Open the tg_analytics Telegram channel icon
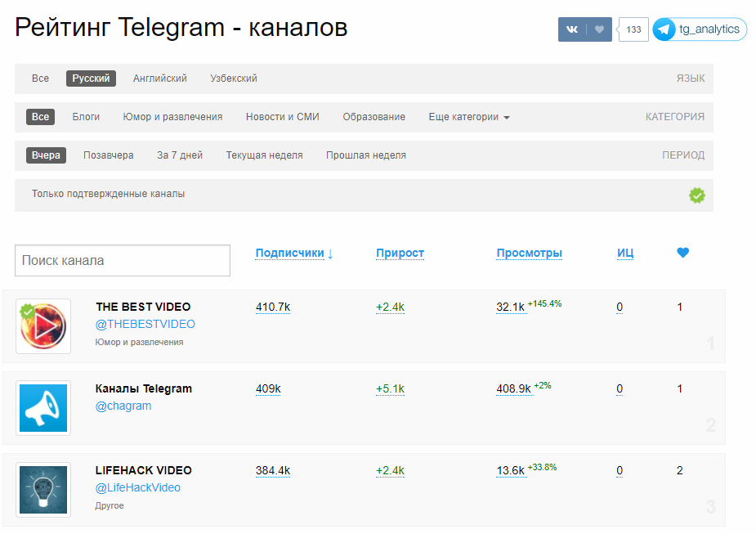 664,29
